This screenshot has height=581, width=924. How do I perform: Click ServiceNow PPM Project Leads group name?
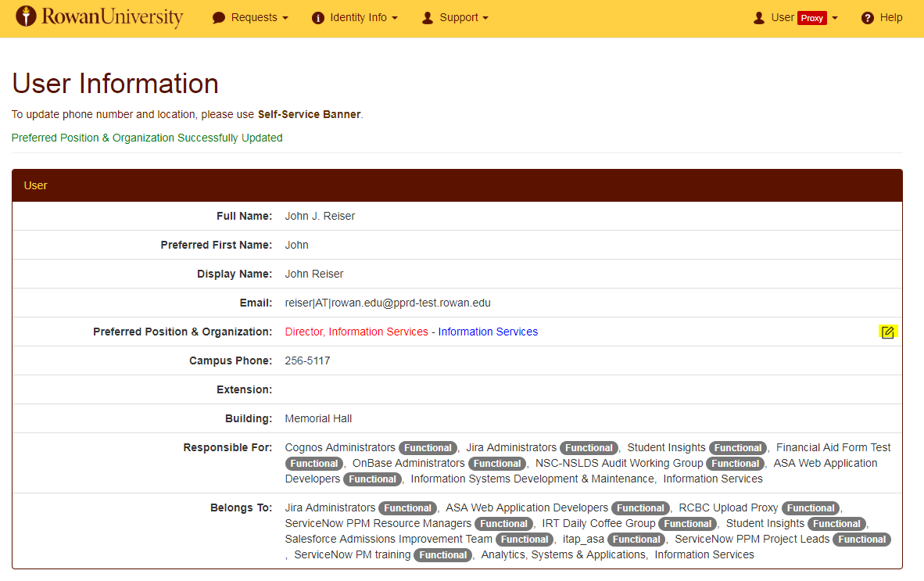[x=752, y=539]
